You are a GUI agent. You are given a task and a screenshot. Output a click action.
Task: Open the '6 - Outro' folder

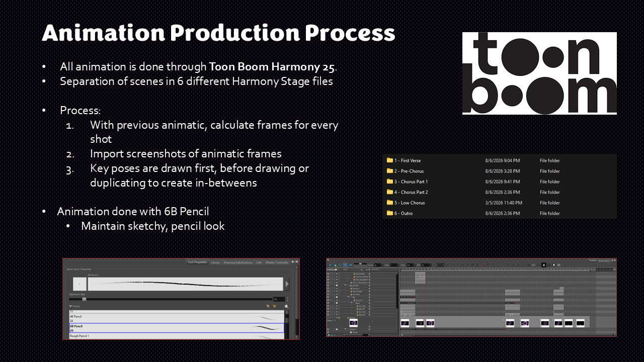pyautogui.click(x=399, y=213)
